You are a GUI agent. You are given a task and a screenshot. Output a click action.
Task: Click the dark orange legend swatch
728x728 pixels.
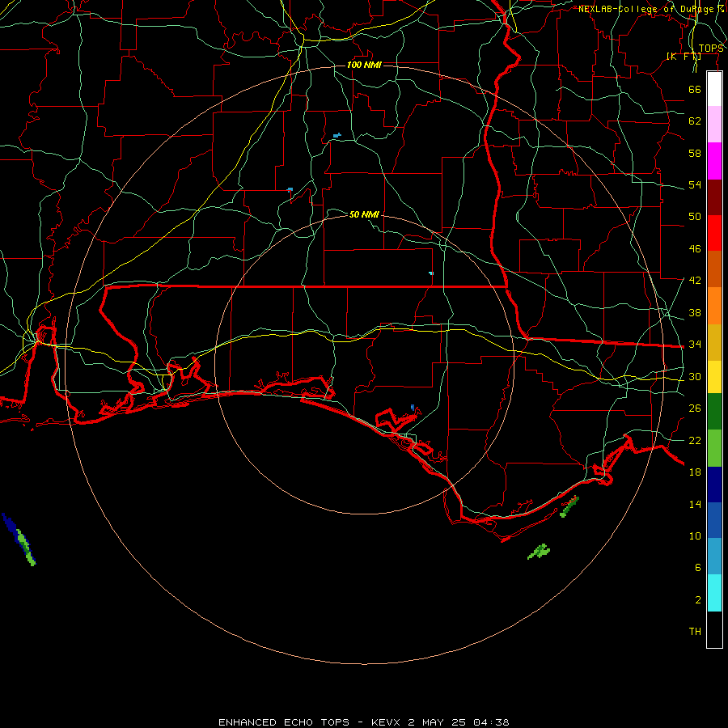tap(714, 269)
